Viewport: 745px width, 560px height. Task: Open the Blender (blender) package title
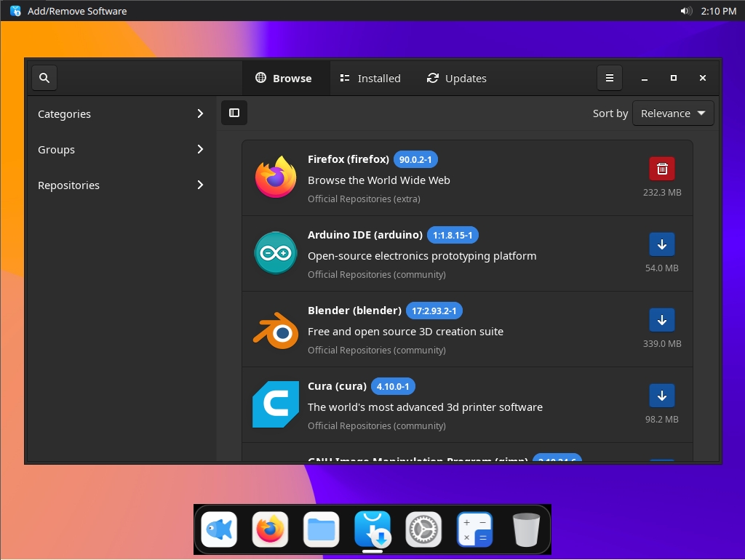(x=354, y=310)
